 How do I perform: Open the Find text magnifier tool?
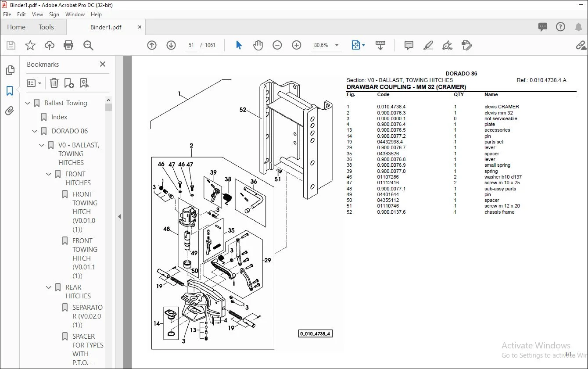[88, 45]
